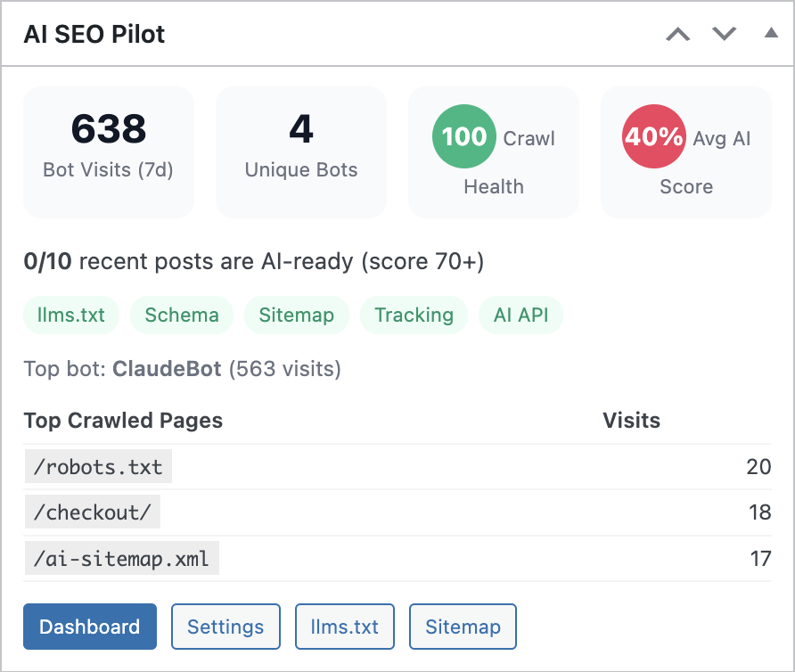Click the Tracking status badge
The image size is (795, 672).
click(x=414, y=315)
